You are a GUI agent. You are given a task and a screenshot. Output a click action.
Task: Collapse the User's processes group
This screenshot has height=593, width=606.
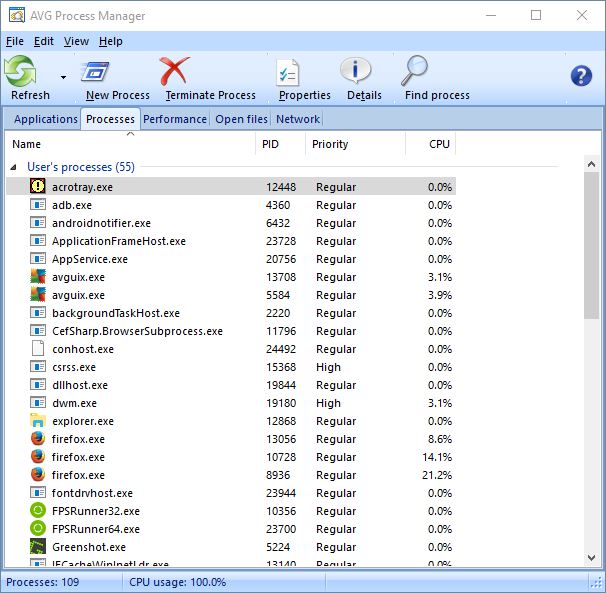point(14,167)
